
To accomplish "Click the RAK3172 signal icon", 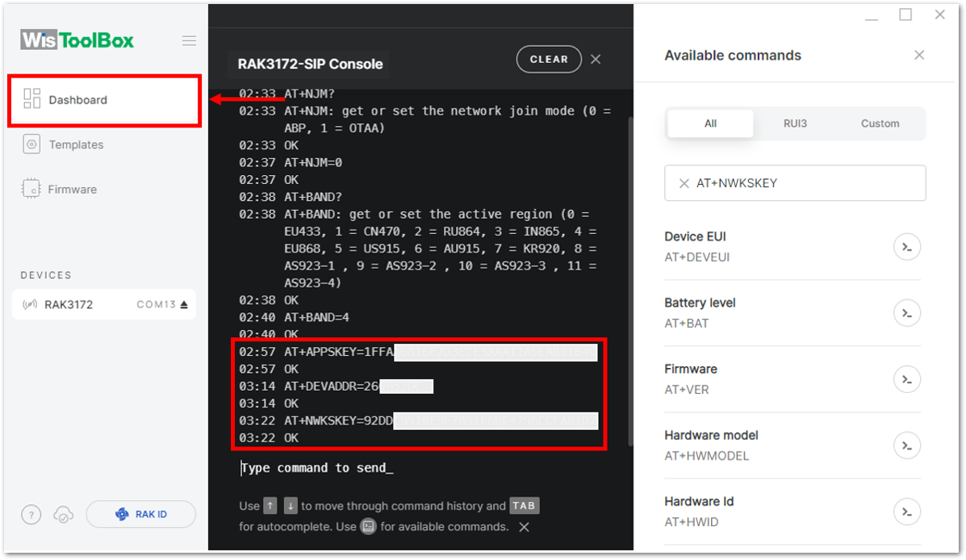I will pyautogui.click(x=30, y=304).
